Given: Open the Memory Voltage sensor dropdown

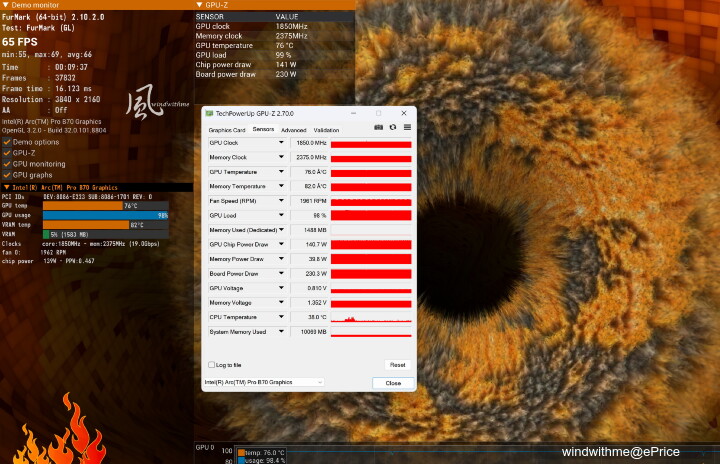Looking at the screenshot, I should click(x=281, y=303).
